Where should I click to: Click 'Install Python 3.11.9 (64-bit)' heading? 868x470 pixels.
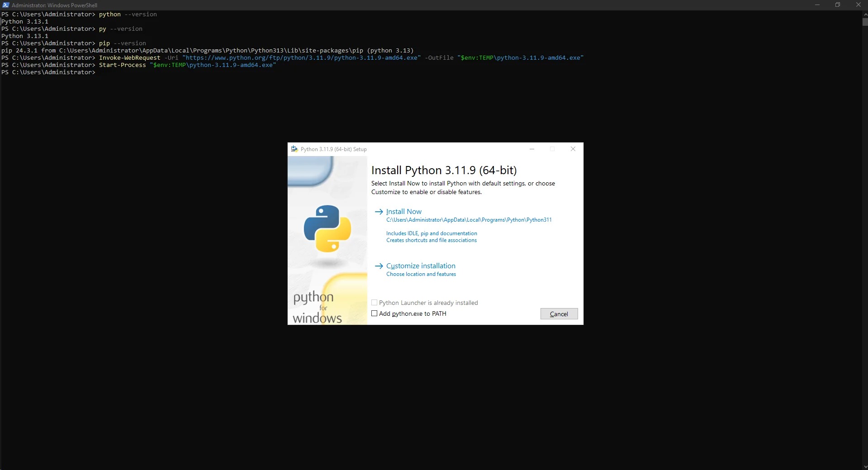[444, 170]
